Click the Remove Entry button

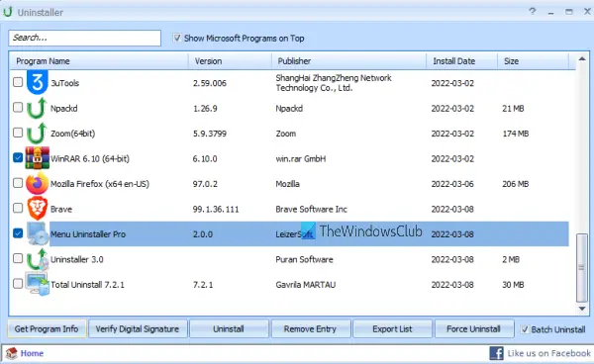[x=310, y=328]
